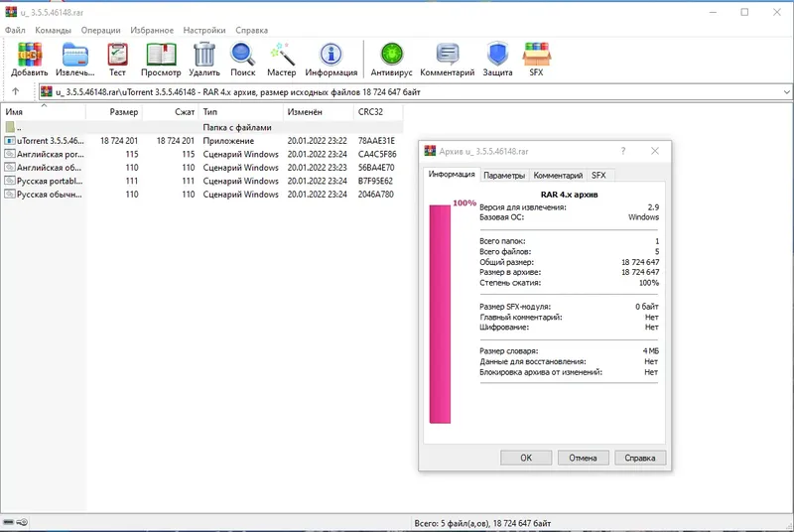Click the address bar path field

[415, 92]
